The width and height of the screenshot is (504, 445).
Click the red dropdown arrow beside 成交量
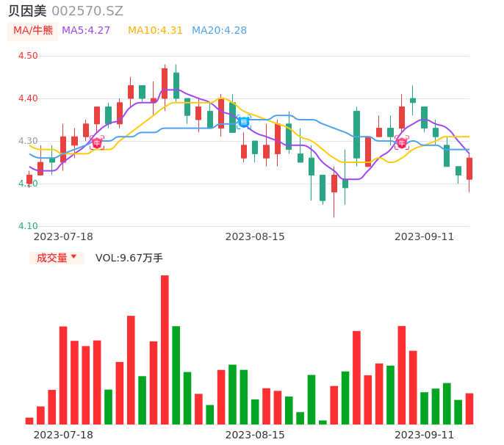(73, 257)
